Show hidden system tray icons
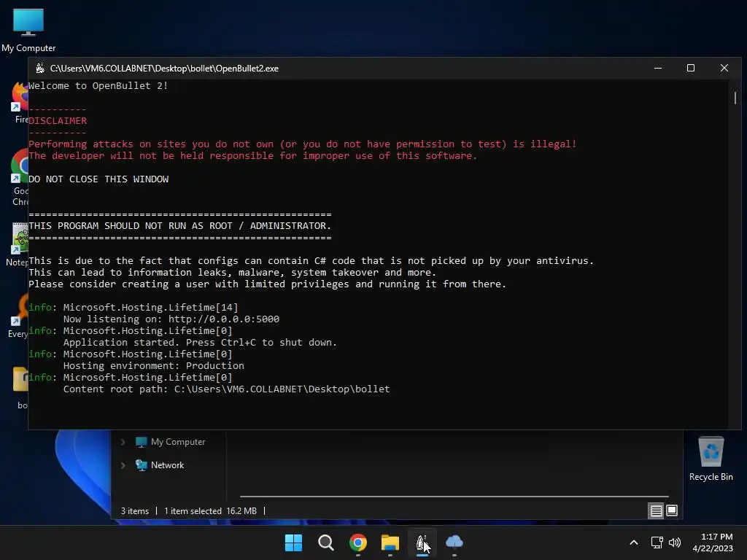The height and width of the screenshot is (560, 747). 634,542
